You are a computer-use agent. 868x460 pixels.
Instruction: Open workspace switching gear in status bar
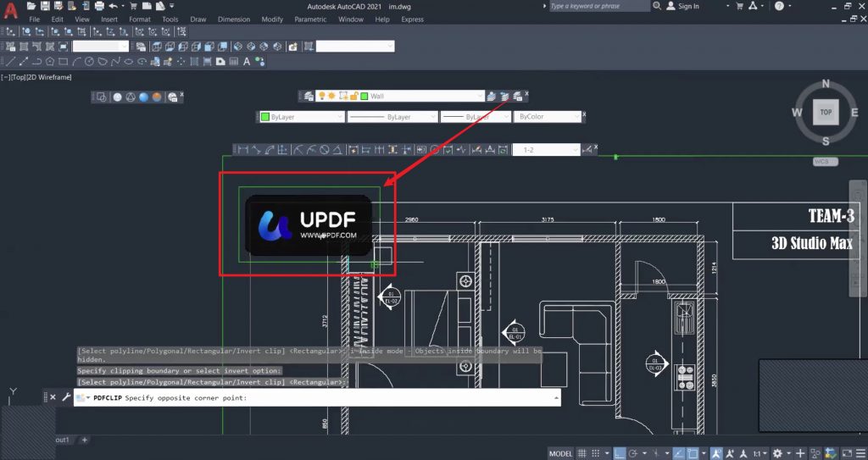777,453
